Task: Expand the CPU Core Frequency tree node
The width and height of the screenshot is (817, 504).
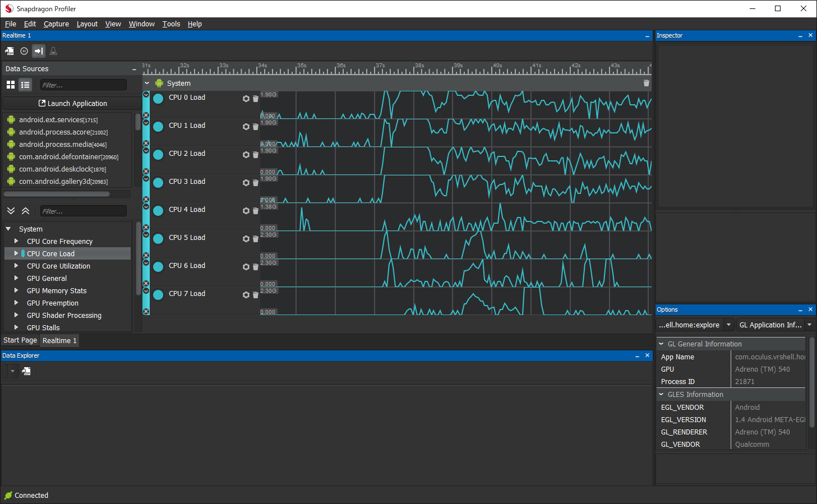Action: [x=16, y=241]
